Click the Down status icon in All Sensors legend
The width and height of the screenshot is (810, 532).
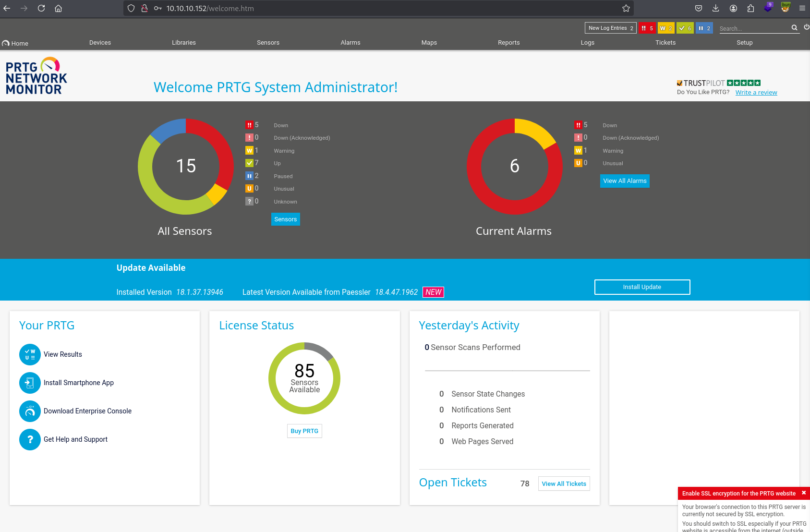pos(249,125)
